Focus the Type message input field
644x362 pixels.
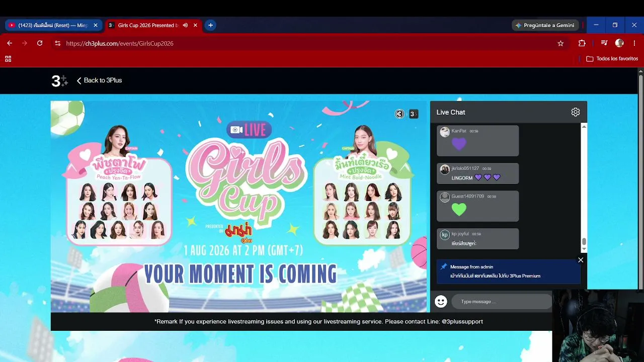coord(502,302)
